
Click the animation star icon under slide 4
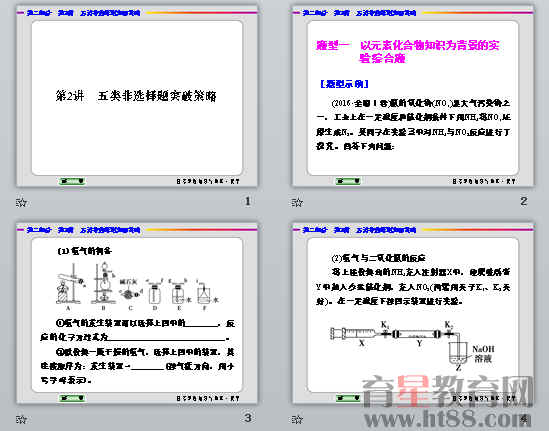pyautogui.click(x=297, y=419)
